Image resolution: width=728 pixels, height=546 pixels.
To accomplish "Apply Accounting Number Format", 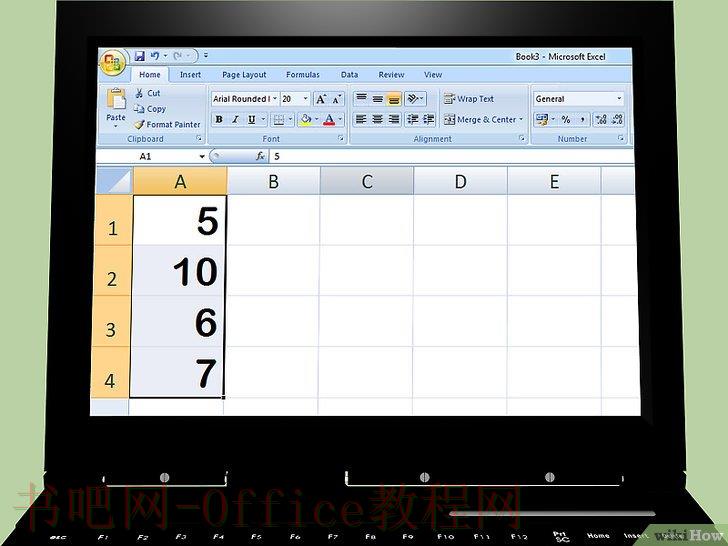I will (x=541, y=120).
